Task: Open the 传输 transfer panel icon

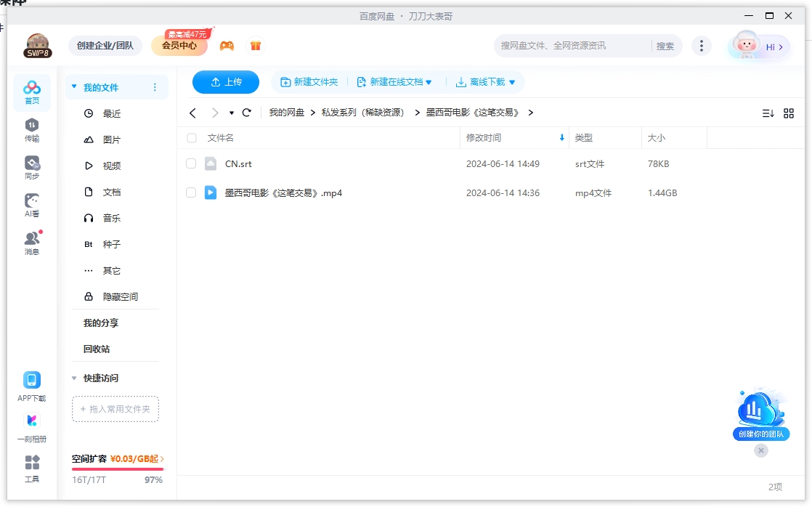Action: [x=31, y=130]
